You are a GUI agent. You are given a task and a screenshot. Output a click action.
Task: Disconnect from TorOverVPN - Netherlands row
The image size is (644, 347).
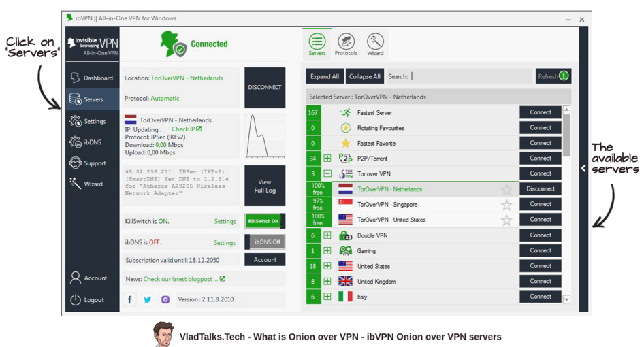[540, 189]
